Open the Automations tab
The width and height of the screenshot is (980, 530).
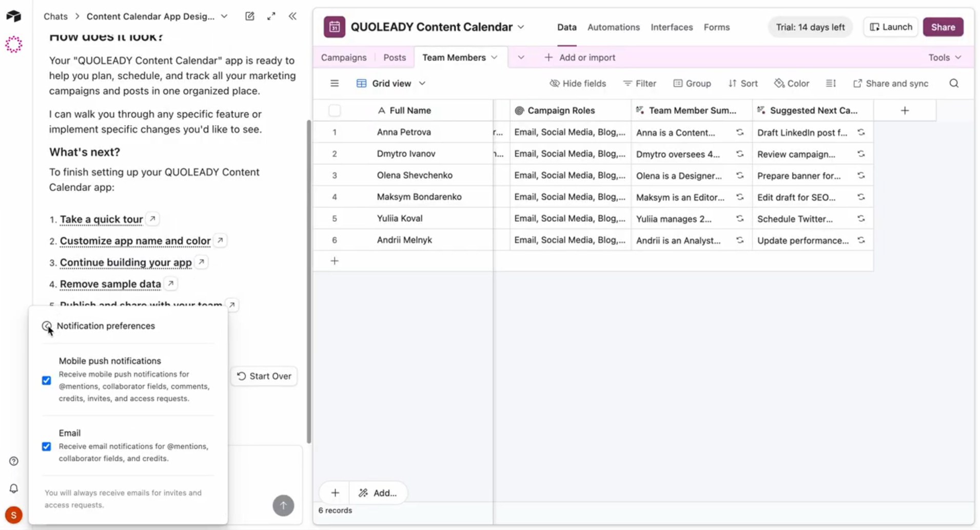(x=613, y=27)
